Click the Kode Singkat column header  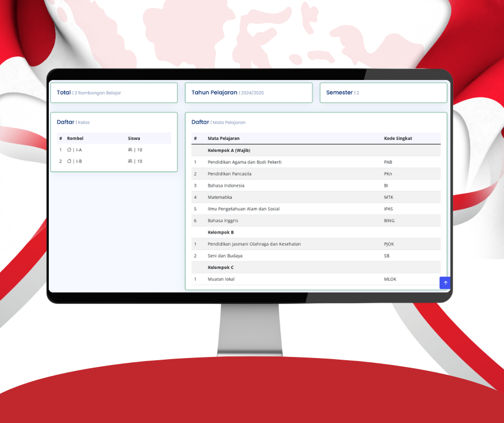398,138
